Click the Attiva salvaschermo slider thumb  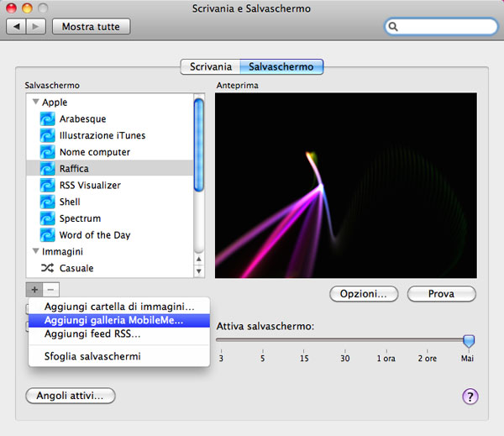(469, 341)
